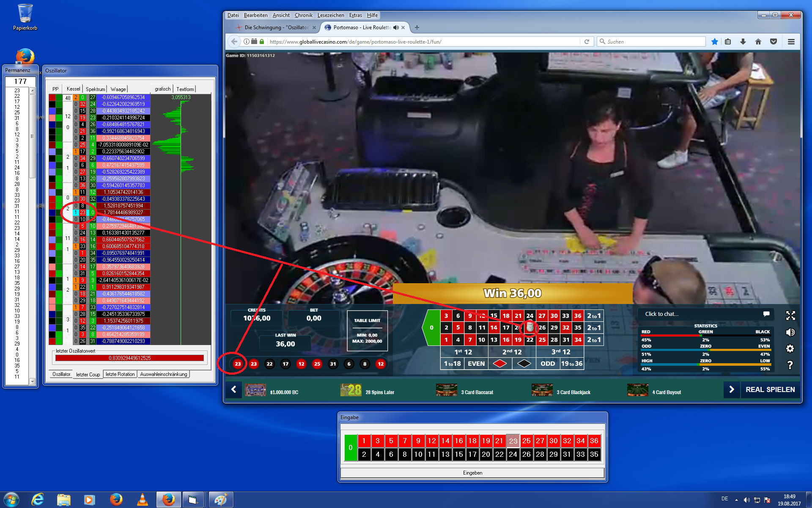
Task: Bet on the green 0 roulette field
Action: point(431,328)
